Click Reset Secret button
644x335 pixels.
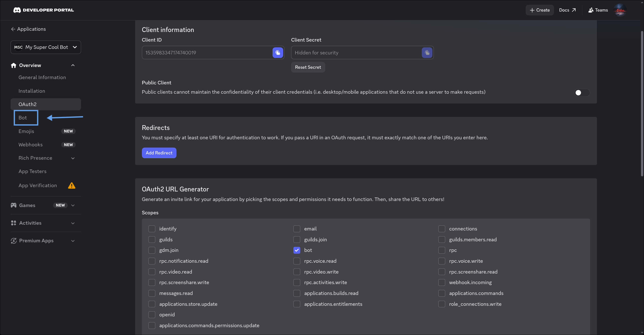(x=308, y=67)
